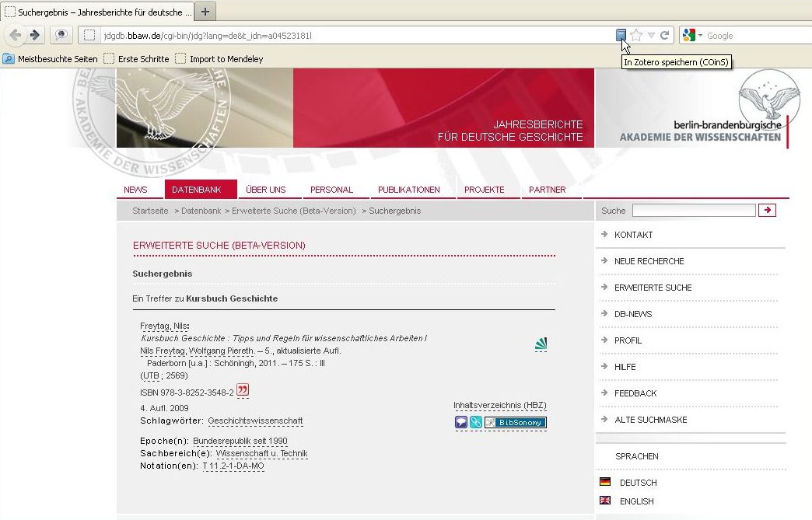Viewport: 812px width, 520px height.
Task: Click the bookmark star icon
Action: pos(636,35)
